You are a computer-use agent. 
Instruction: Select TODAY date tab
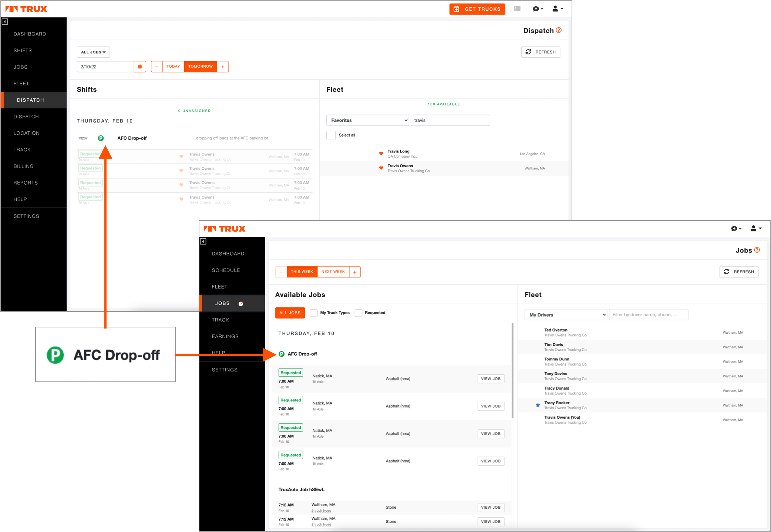pyautogui.click(x=173, y=67)
